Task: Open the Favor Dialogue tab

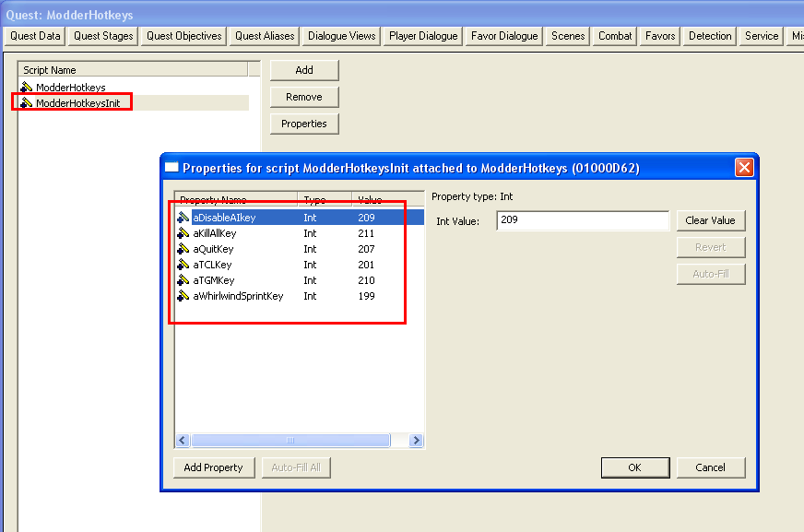Action: point(504,36)
